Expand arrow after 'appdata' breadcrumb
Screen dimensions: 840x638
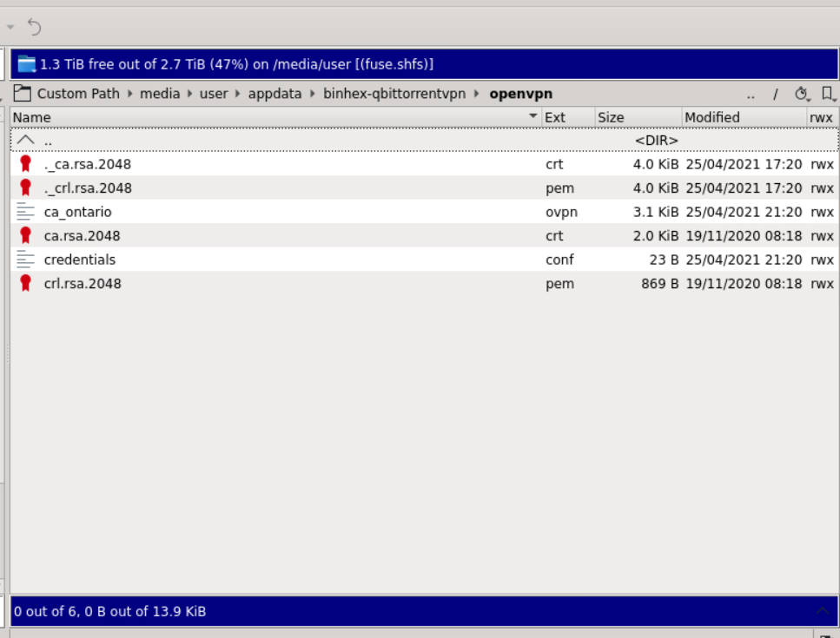313,94
